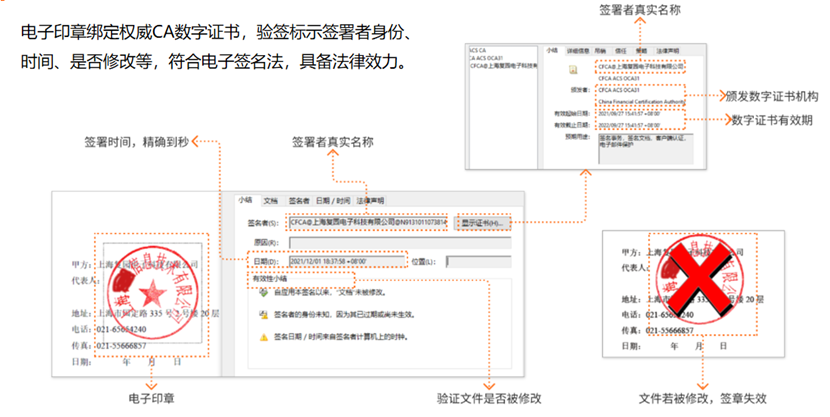Click the 有效起始日期 value 2021/09/27

point(629,114)
